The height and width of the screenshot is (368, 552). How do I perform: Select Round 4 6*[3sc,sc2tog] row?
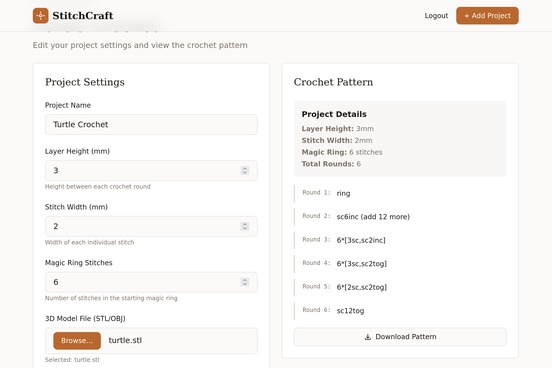(x=400, y=263)
